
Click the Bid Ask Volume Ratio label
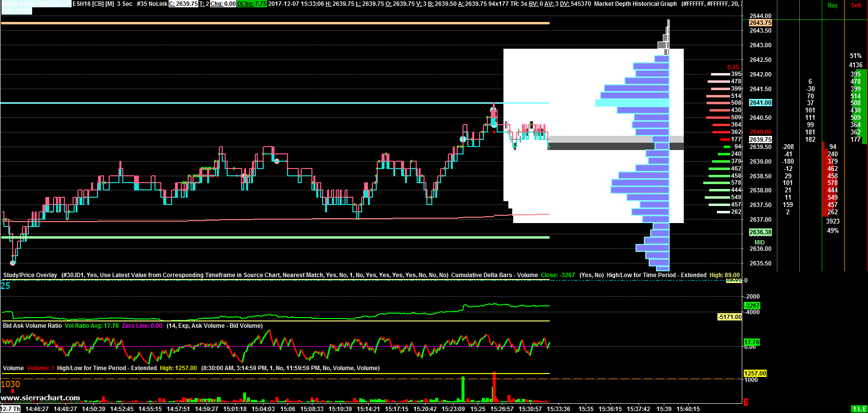pos(33,326)
